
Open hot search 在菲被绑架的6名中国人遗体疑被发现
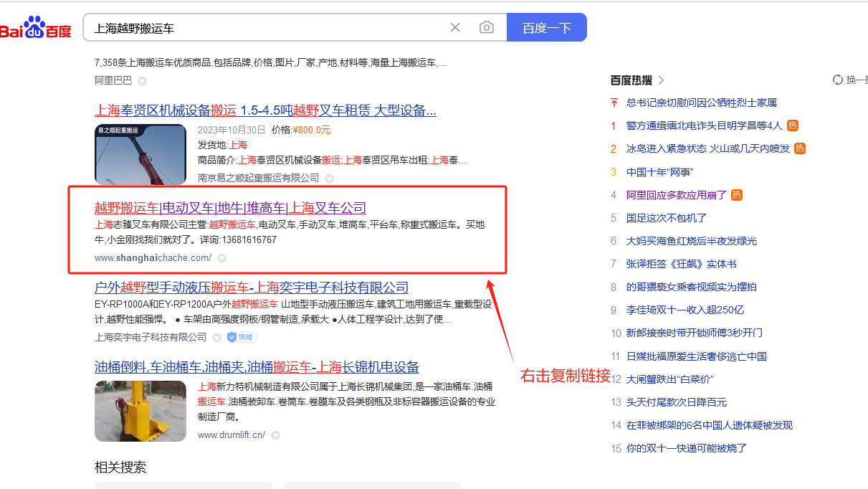point(710,425)
